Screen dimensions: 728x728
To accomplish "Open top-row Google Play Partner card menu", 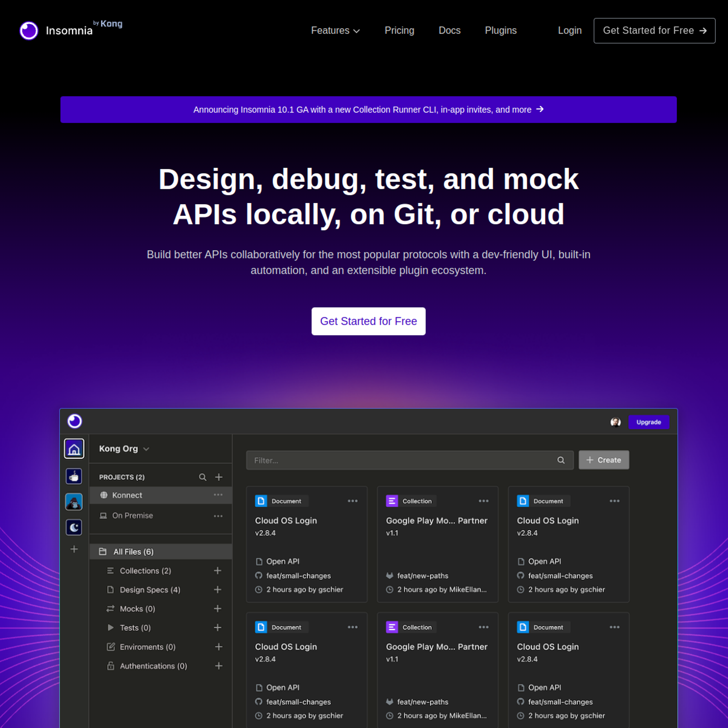I will (483, 501).
